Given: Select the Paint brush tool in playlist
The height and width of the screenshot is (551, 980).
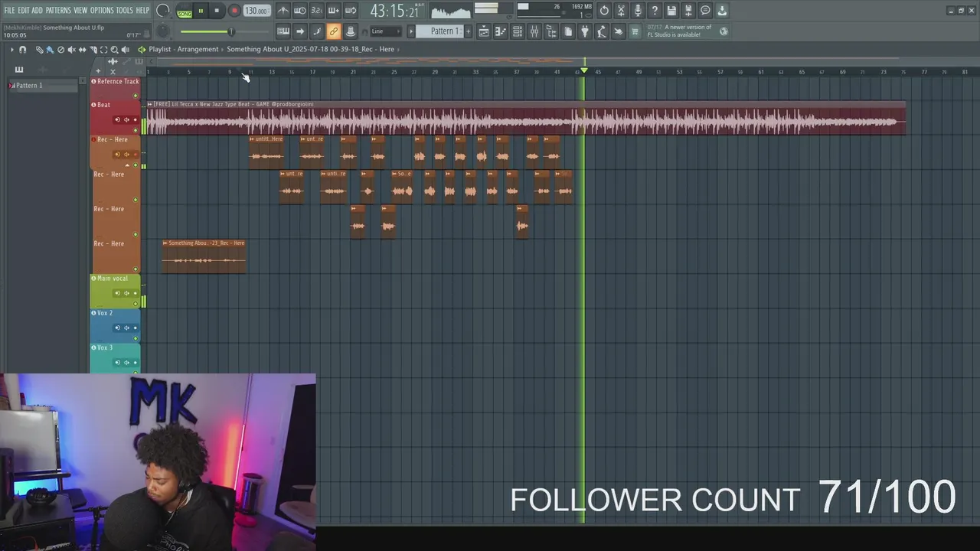Looking at the screenshot, I should [50, 49].
